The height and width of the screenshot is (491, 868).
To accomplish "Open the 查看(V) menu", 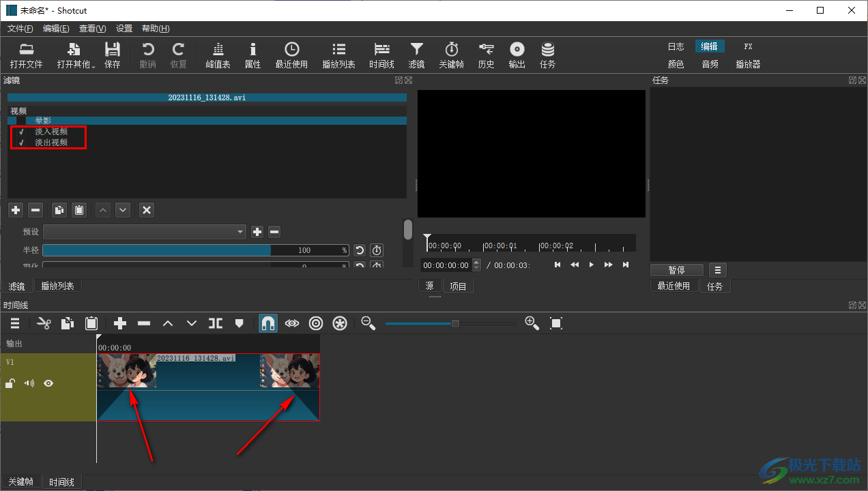I will tap(92, 29).
